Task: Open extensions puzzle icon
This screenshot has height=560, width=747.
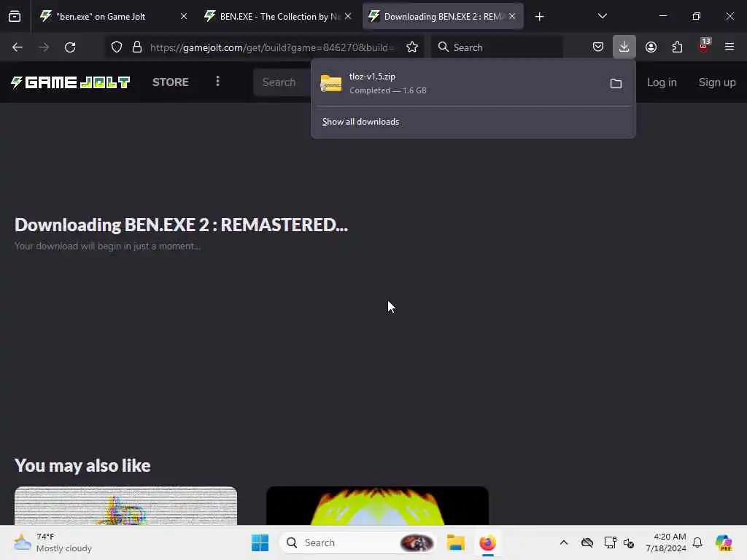Action: (x=677, y=47)
